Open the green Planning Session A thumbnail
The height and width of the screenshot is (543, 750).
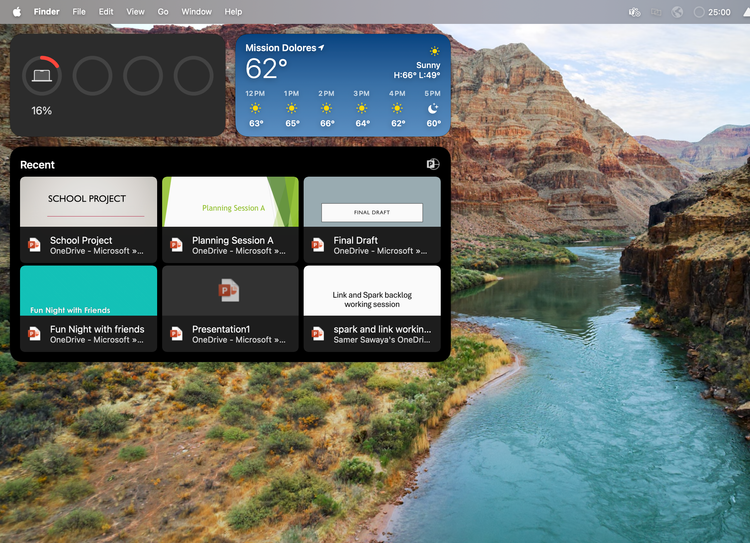coord(231,202)
